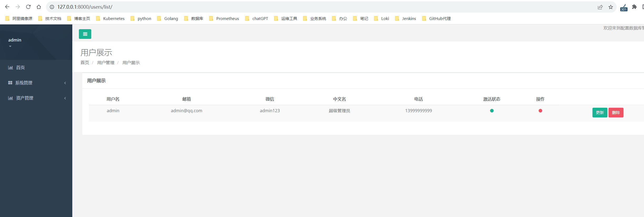The image size is (644, 217).
Task: Open the 阿里镜像源 bookmark folder
Action: [19, 18]
